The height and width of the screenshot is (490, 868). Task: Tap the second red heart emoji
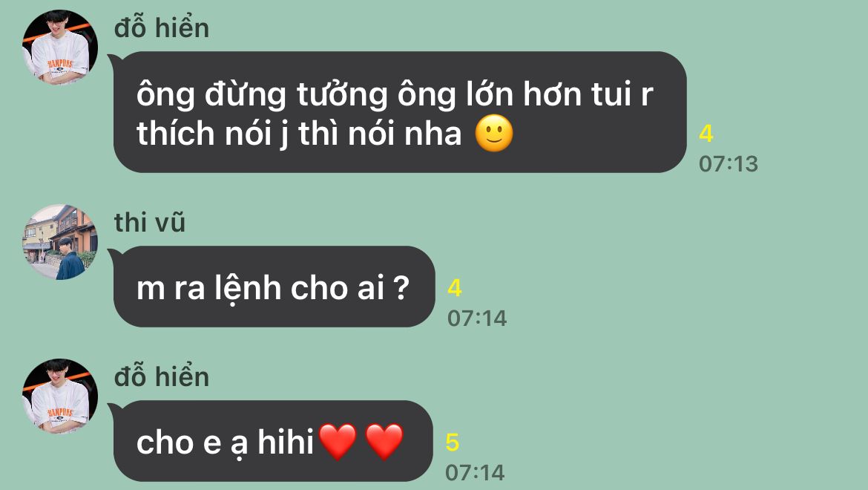384,442
